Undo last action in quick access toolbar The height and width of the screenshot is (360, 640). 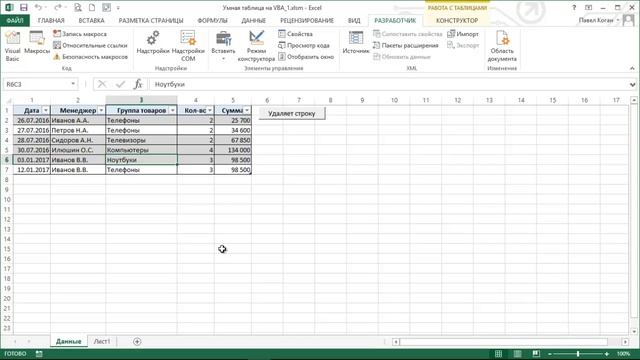pyautogui.click(x=38, y=8)
